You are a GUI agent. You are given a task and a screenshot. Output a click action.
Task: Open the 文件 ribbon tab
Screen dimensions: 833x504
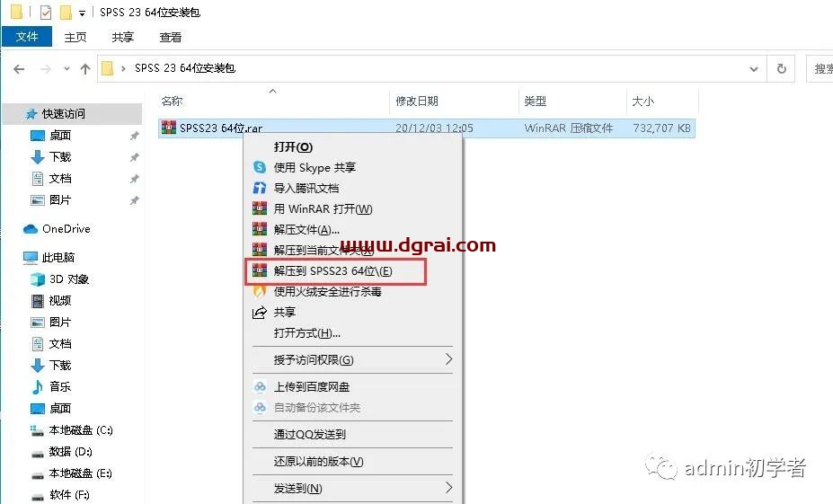27,37
